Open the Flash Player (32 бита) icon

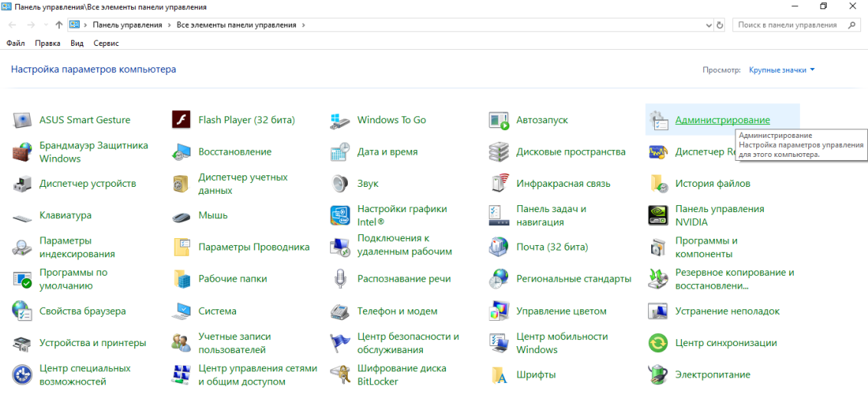[x=181, y=120]
